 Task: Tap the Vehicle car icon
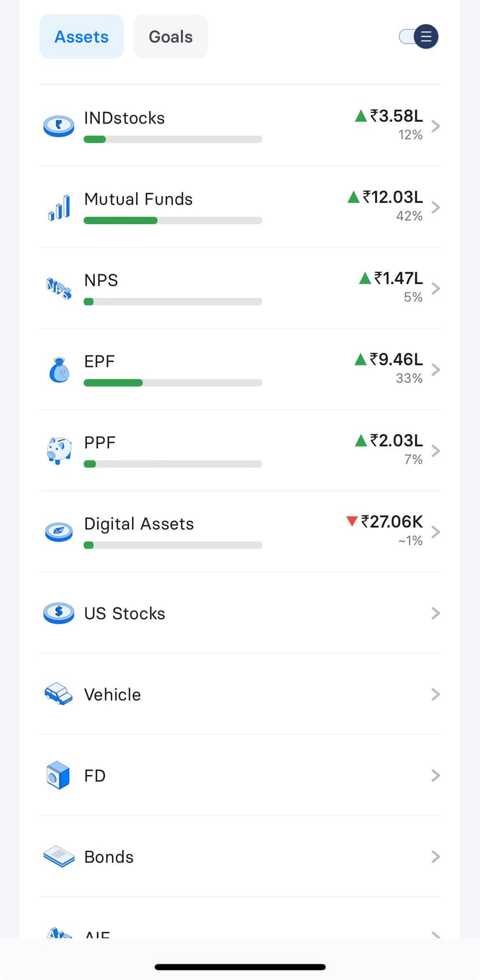pyautogui.click(x=59, y=694)
